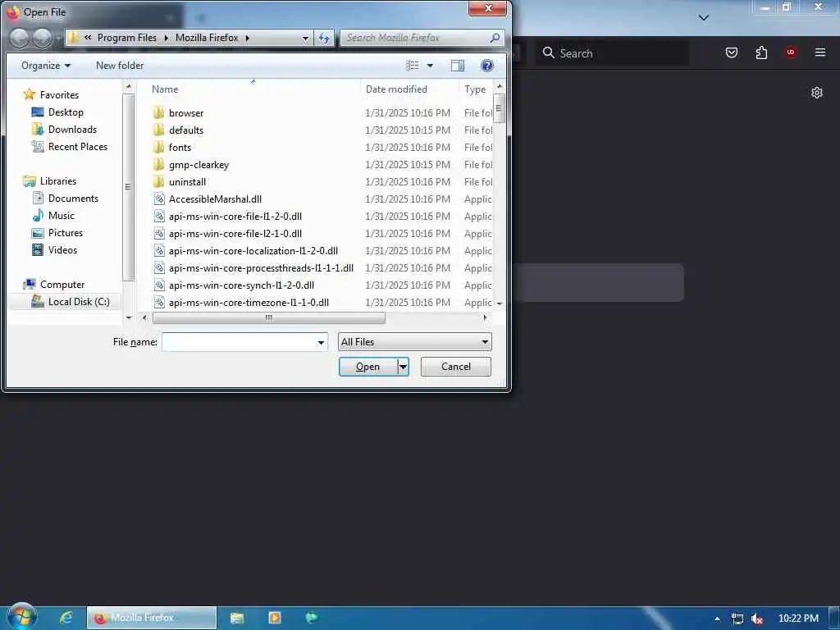Click the change view icon
Image resolution: width=840 pixels, height=630 pixels.
[413, 66]
